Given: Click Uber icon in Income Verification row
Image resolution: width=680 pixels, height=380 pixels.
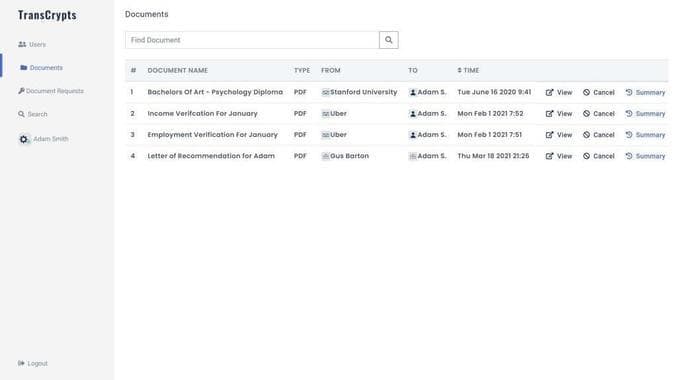Looking at the screenshot, I should coord(325,114).
